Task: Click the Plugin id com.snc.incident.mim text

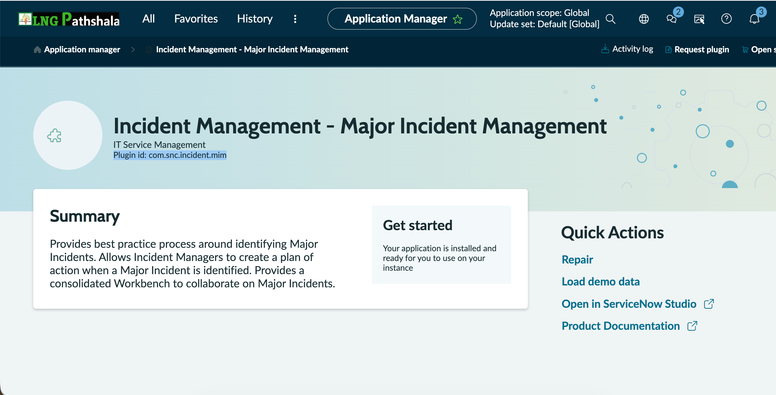Action: [x=170, y=155]
